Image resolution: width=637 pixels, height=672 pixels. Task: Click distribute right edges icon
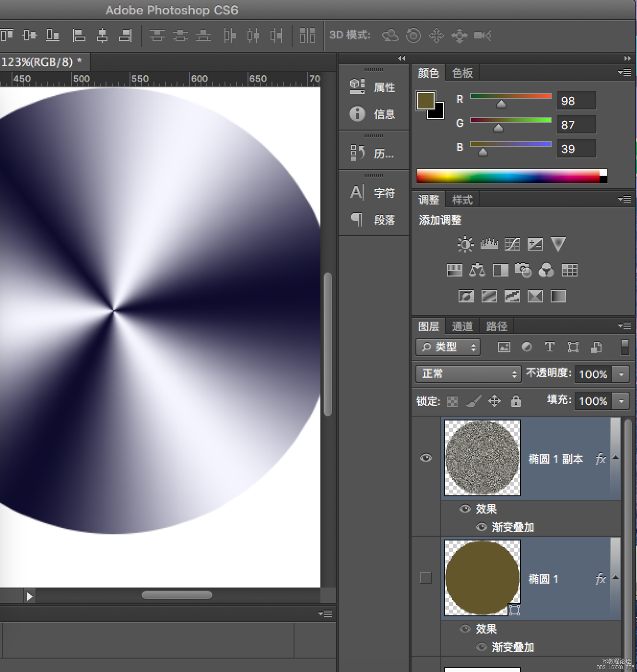tap(276, 35)
